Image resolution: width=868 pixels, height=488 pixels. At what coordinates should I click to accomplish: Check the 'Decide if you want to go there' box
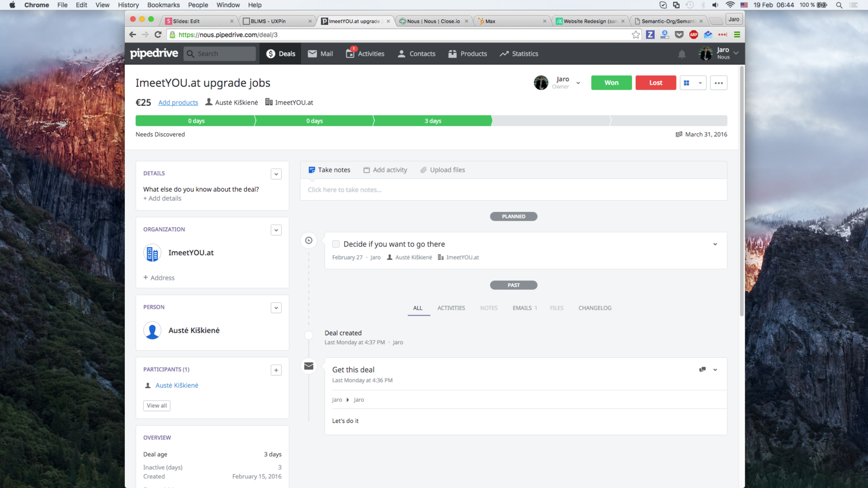point(336,244)
